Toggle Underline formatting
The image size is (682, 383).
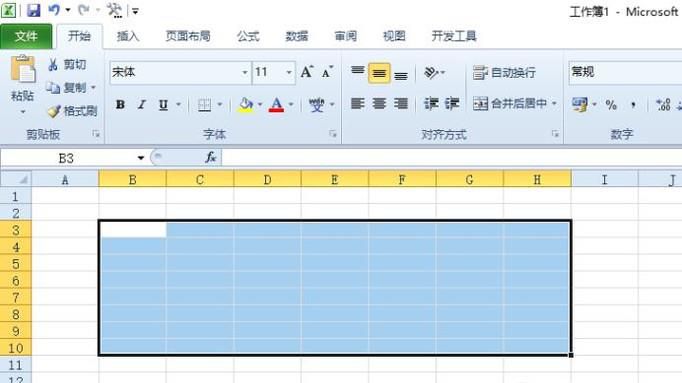[163, 105]
